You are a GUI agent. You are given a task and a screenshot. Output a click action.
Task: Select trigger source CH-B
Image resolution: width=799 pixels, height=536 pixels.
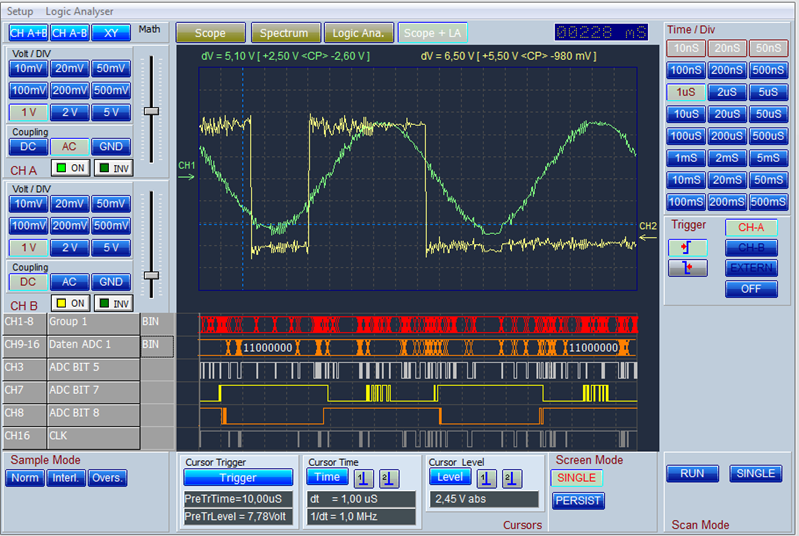[x=751, y=248]
